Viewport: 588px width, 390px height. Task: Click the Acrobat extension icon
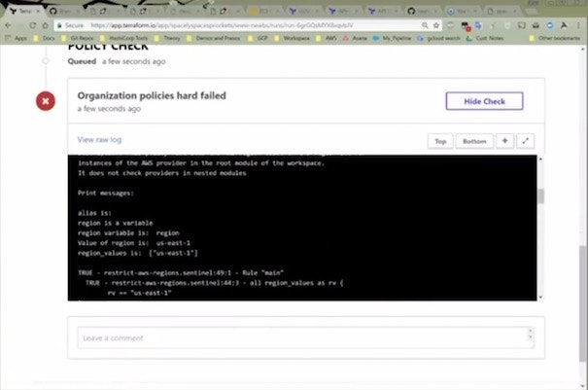point(564,25)
